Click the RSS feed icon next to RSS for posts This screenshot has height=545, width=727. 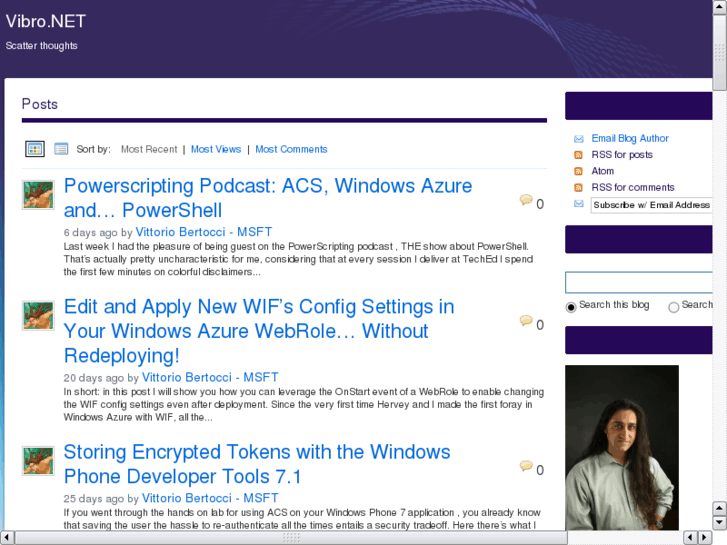(578, 155)
